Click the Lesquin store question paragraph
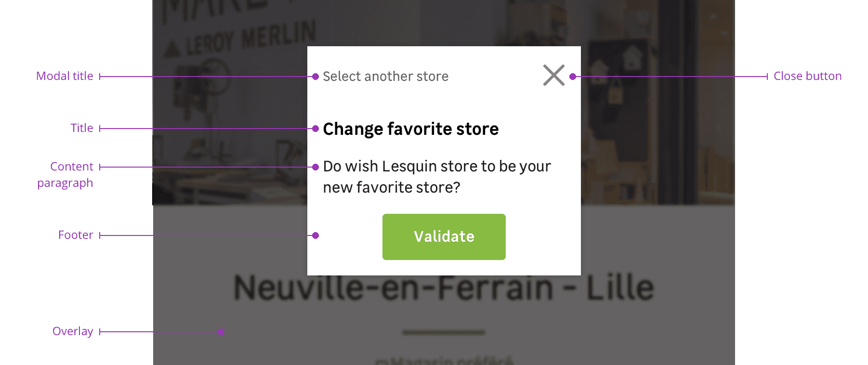 click(x=436, y=177)
